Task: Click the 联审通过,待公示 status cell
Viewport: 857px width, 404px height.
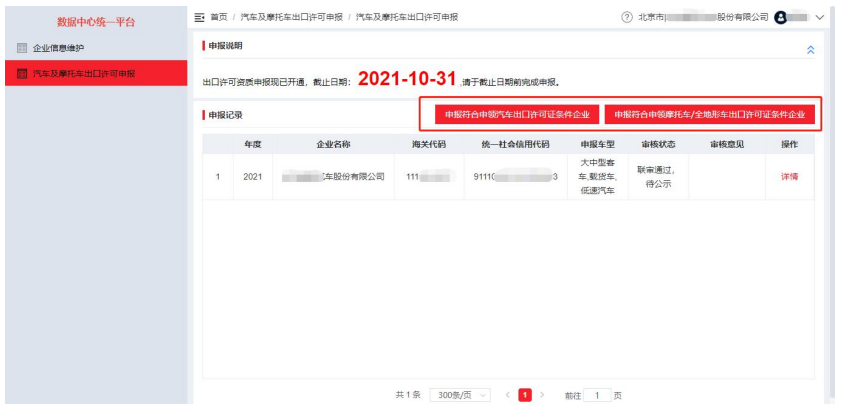Action: pos(658,177)
